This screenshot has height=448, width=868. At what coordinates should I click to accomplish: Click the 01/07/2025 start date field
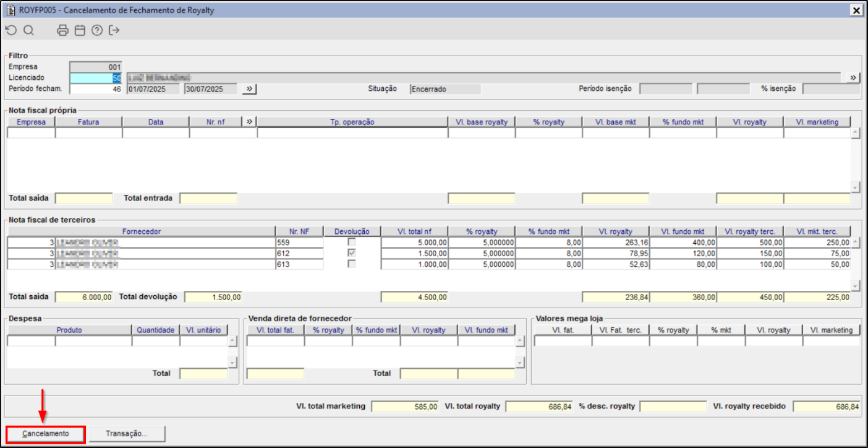coord(154,88)
